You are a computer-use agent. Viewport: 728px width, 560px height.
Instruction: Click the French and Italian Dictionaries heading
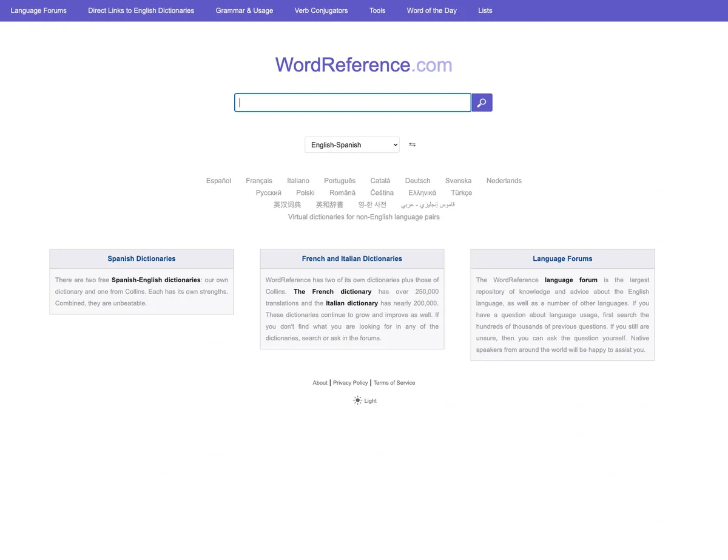pos(352,258)
